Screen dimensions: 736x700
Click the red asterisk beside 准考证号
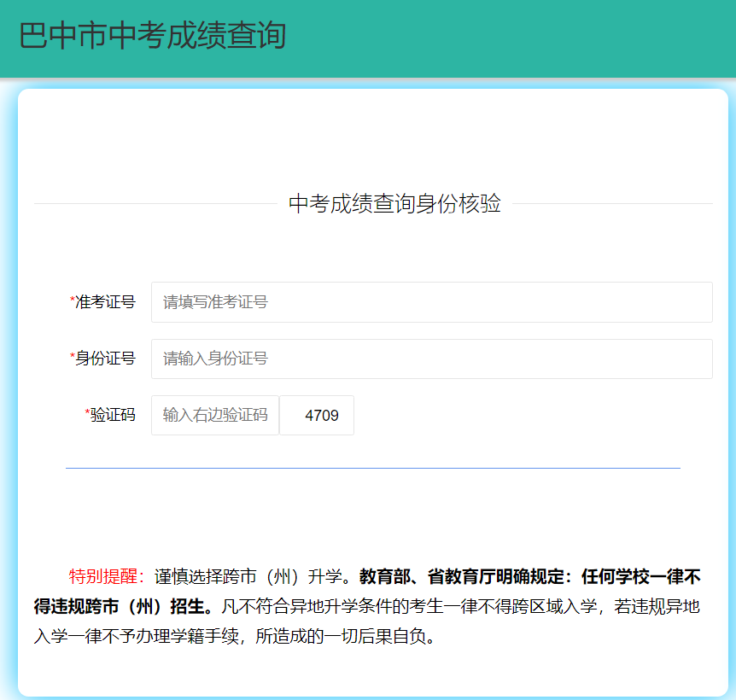tap(73, 301)
